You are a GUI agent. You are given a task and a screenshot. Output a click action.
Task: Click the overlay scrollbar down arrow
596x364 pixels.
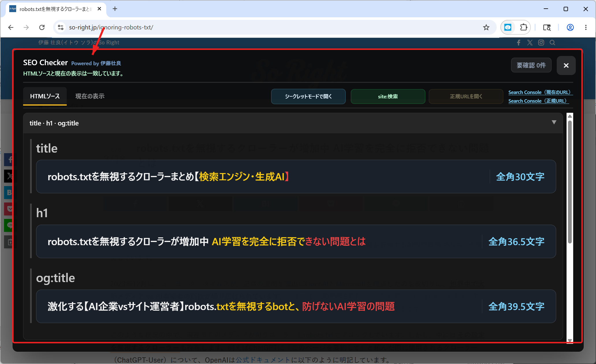tap(570, 341)
